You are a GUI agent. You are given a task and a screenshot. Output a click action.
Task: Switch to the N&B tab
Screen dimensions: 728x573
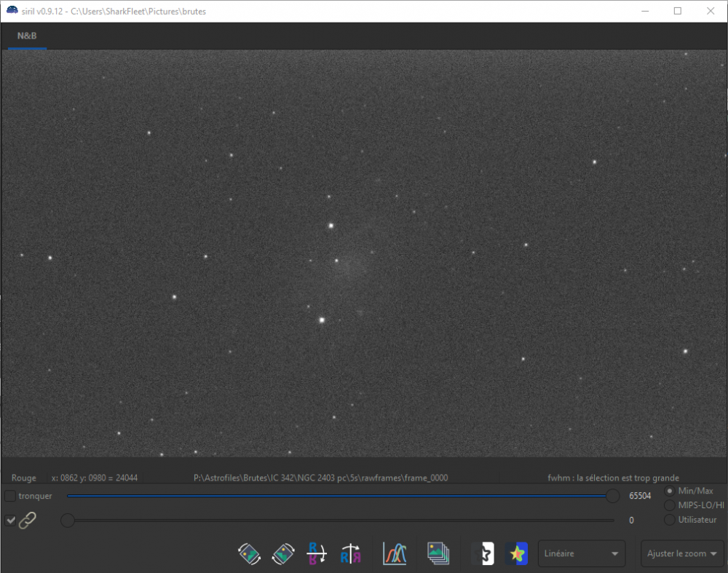pos(27,36)
